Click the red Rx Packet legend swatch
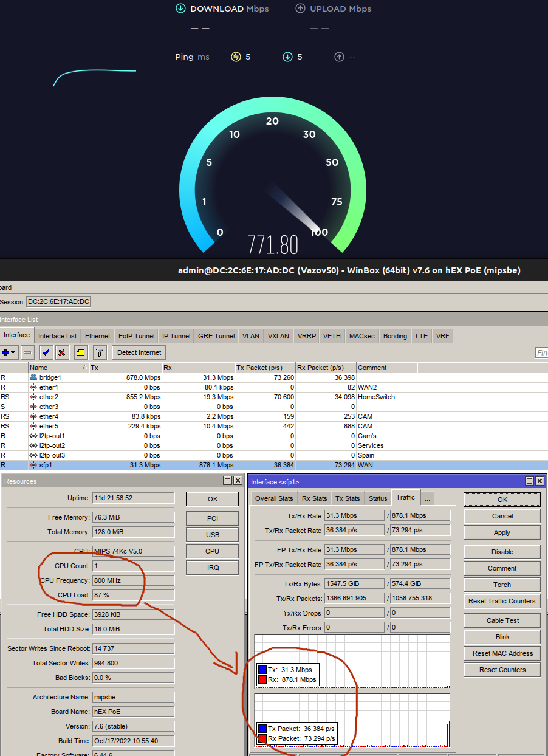The height and width of the screenshot is (756, 548). 262,738
